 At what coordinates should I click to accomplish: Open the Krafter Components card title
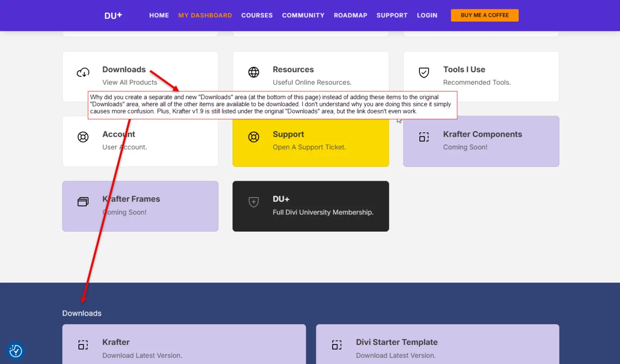pos(483,134)
